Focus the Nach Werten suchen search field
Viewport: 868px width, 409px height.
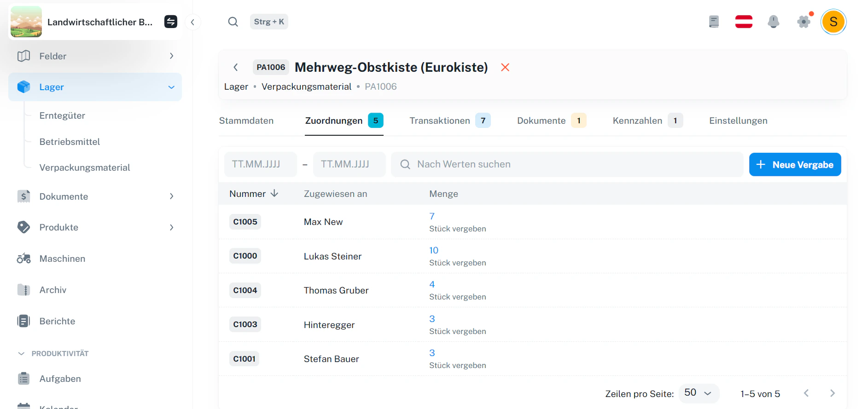click(x=567, y=164)
